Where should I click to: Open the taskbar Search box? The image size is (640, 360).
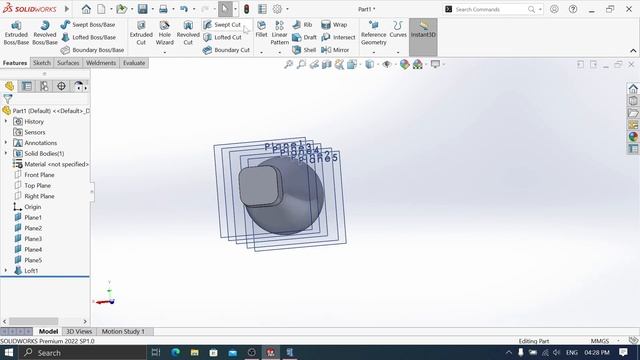pos(82,352)
